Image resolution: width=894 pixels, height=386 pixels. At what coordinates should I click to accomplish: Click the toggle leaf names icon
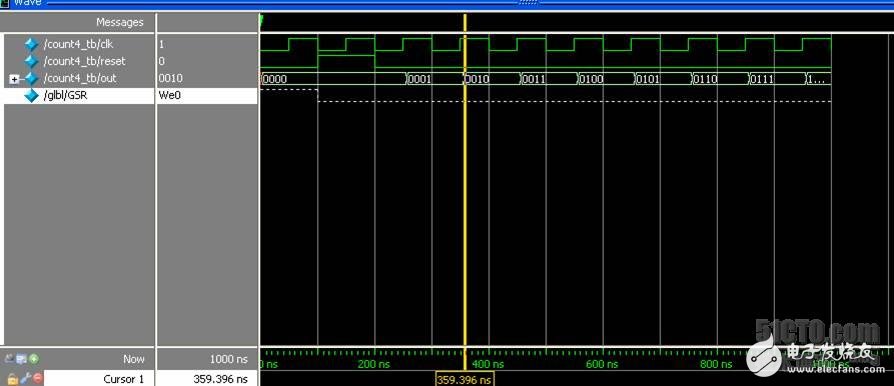(10, 359)
